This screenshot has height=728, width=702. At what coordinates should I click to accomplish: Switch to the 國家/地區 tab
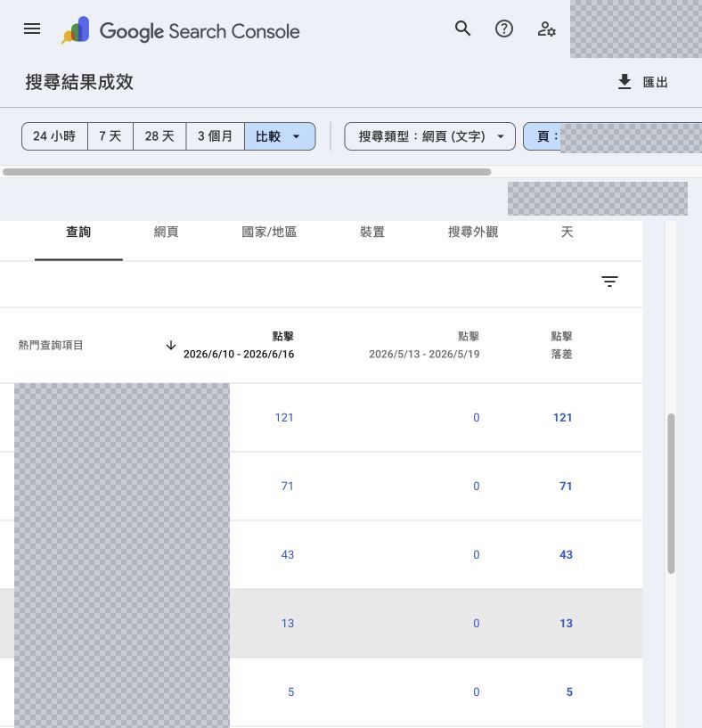269,232
